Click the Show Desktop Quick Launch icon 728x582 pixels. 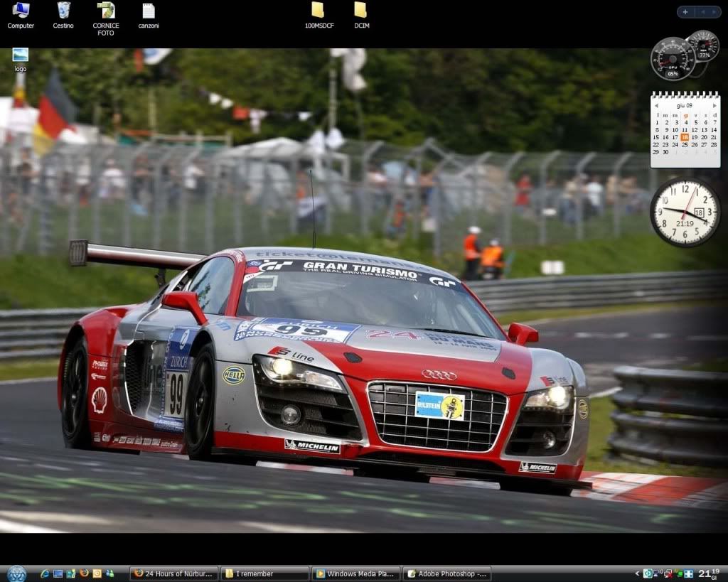pyautogui.click(x=58, y=573)
